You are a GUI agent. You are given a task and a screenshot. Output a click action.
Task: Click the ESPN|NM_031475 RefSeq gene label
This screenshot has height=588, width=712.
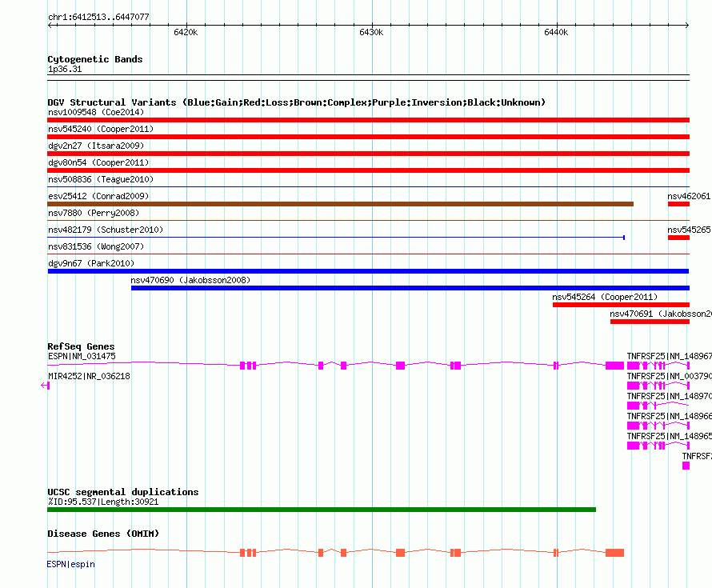click(82, 356)
